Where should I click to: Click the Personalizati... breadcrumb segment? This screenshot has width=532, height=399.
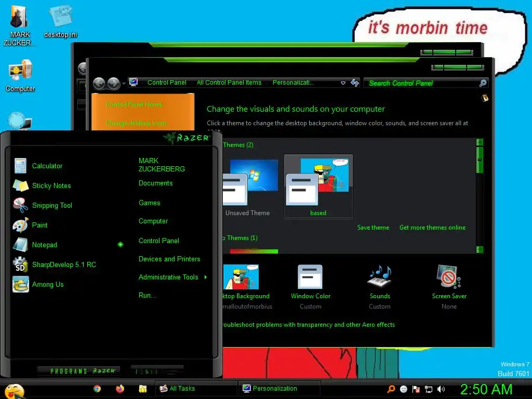293,83
